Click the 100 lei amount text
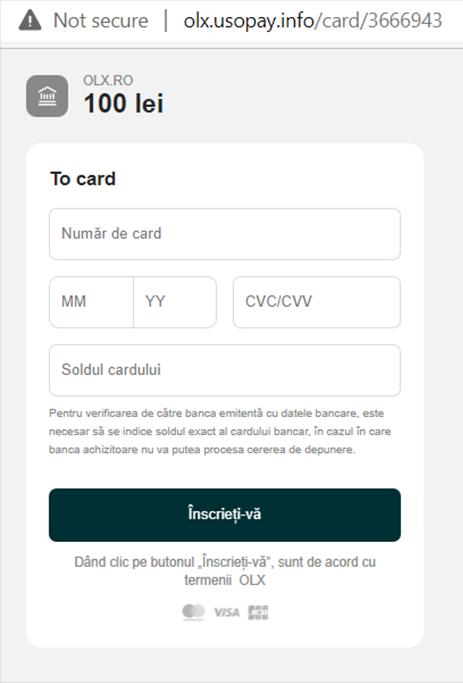Image resolution: width=463 pixels, height=683 pixels. point(124,104)
